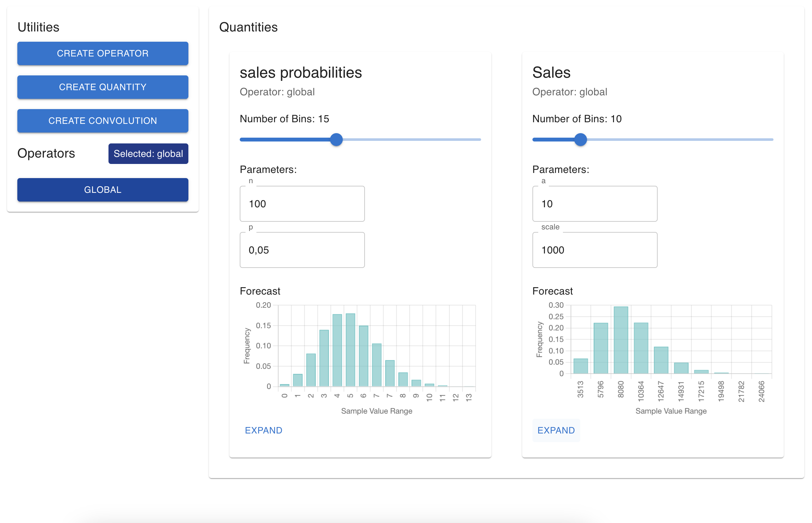Viewport: 812px width, 523px height.
Task: Expand the Sales quantity details
Action: click(556, 430)
